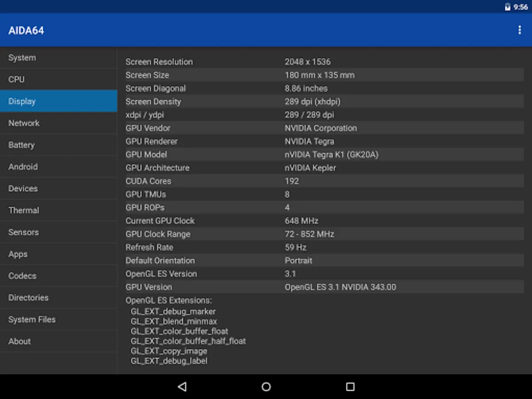Open the Apps section
This screenshot has height=399, width=532.
point(59,254)
